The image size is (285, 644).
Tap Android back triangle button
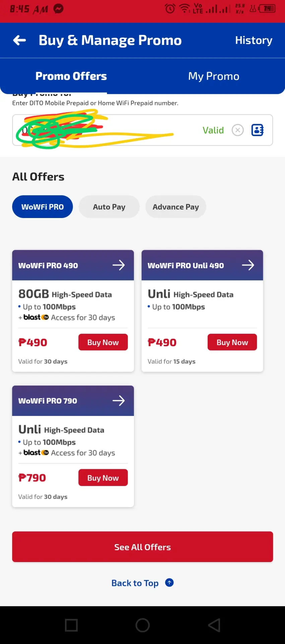214,625
